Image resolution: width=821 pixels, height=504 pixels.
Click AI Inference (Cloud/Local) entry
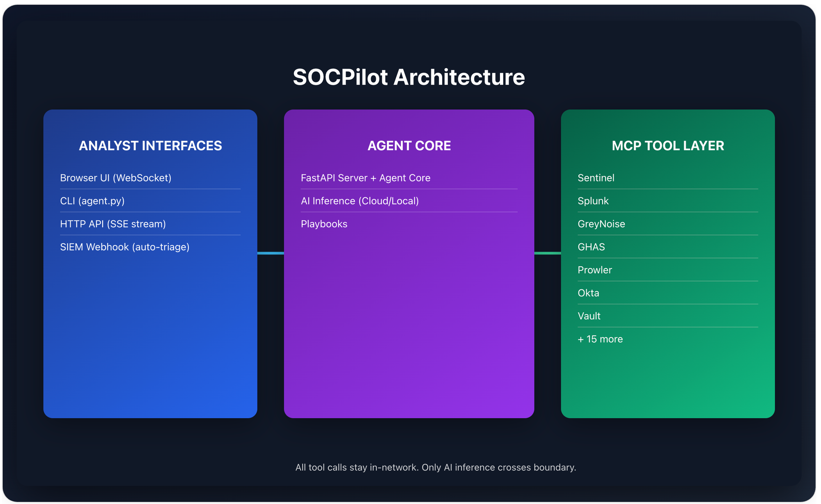click(360, 201)
